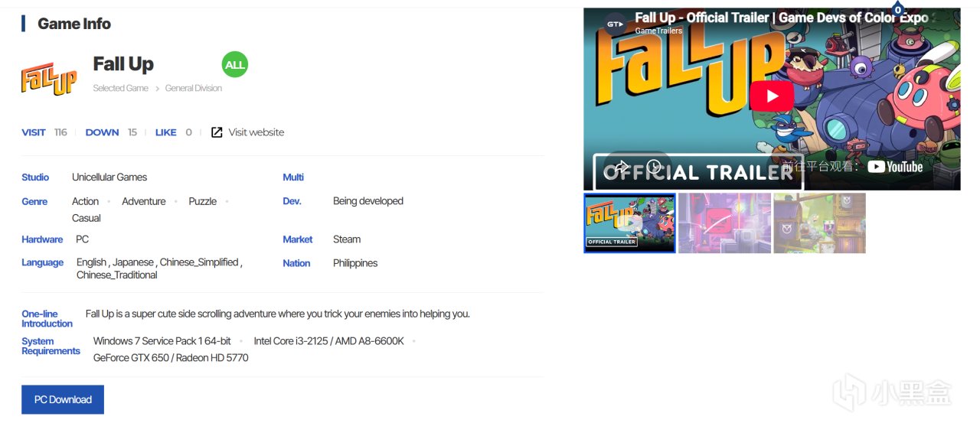Click the Studio field label
The width and height of the screenshot is (980, 423).
click(35, 177)
